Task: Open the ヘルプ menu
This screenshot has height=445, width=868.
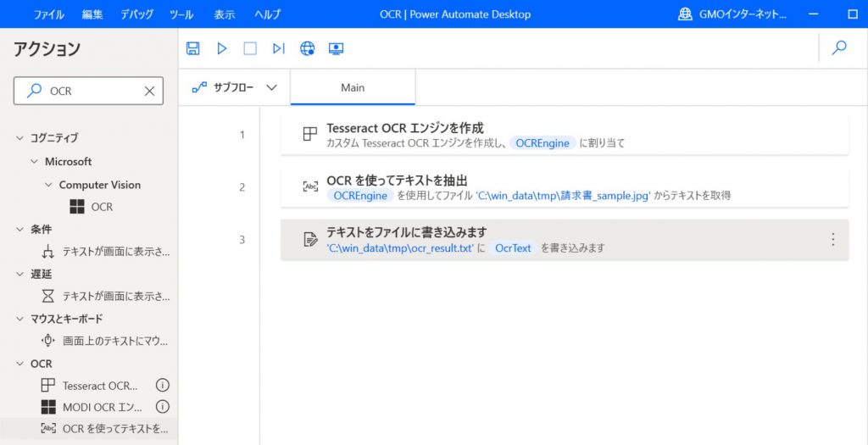Action: 267,14
